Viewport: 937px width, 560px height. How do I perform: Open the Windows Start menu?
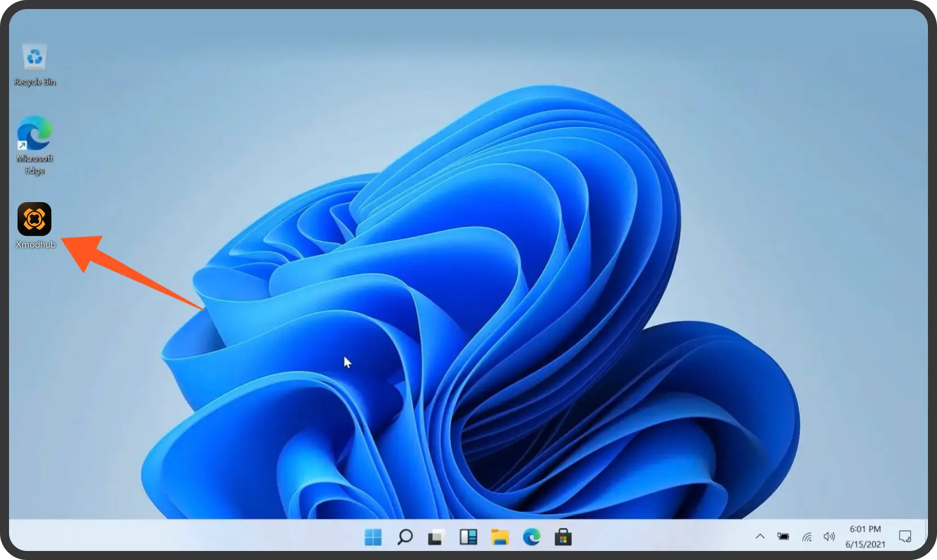pyautogui.click(x=373, y=537)
